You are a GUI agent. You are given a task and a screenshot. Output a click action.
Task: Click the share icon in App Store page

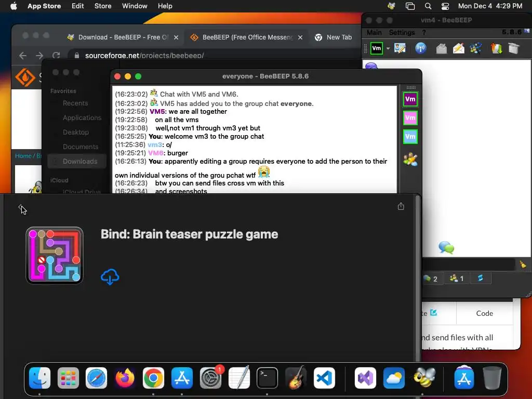[401, 206]
